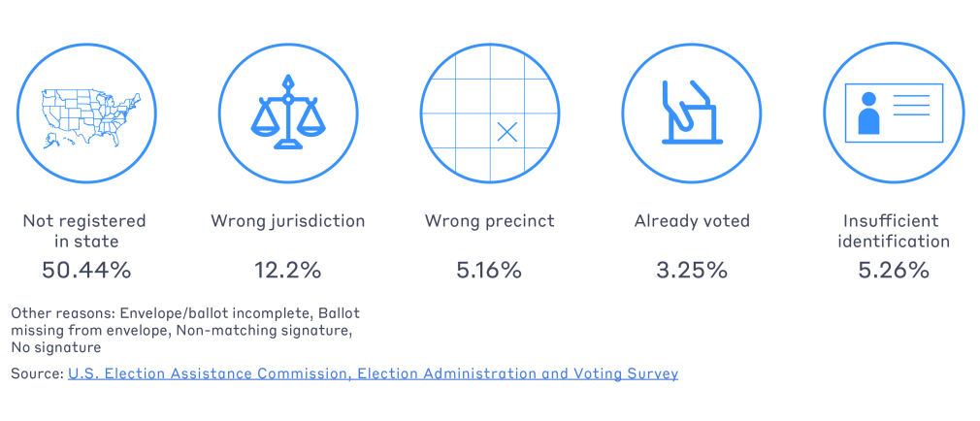Click the "Not registered in state" label

tap(84, 231)
